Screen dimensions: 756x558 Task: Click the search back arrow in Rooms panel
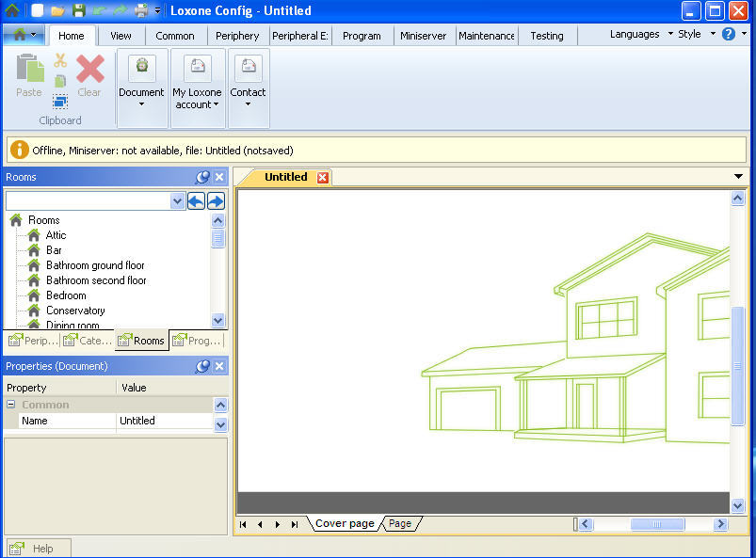pyautogui.click(x=197, y=200)
